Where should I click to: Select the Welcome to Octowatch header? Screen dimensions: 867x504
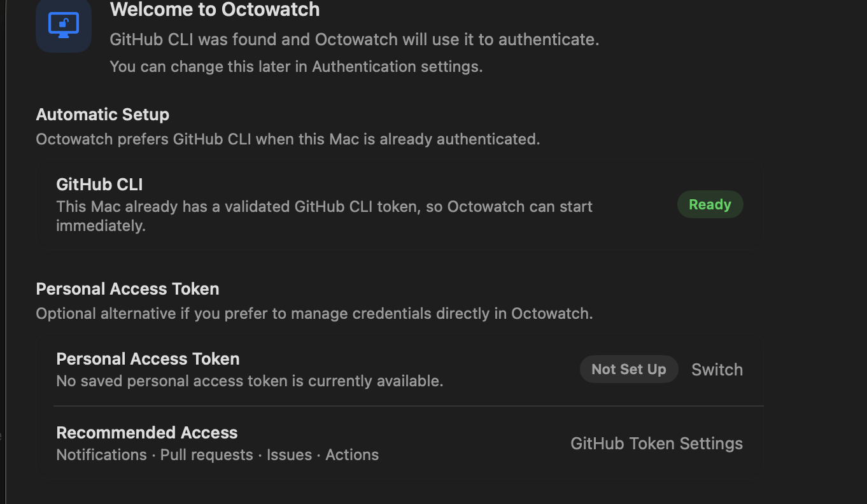pos(215,10)
